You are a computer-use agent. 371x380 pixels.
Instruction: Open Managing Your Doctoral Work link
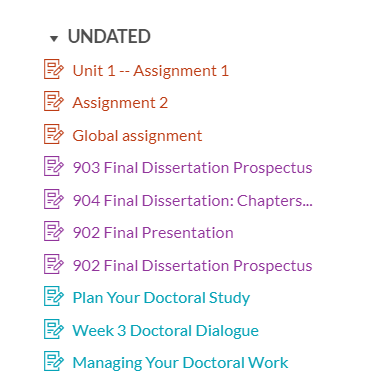[180, 363]
